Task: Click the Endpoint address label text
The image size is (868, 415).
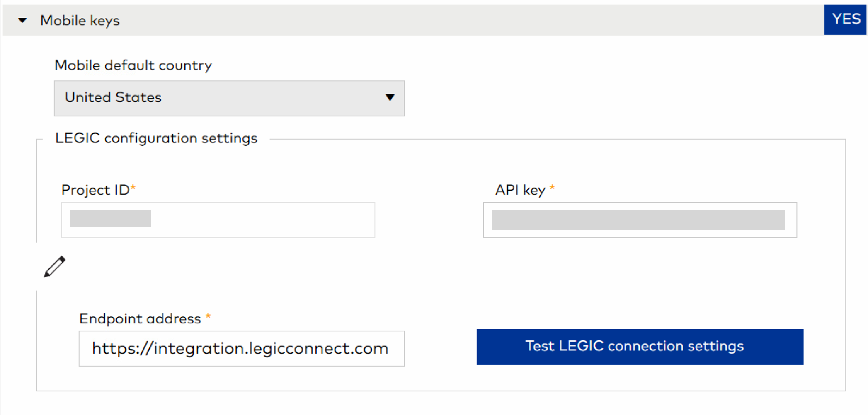Action: point(140,319)
